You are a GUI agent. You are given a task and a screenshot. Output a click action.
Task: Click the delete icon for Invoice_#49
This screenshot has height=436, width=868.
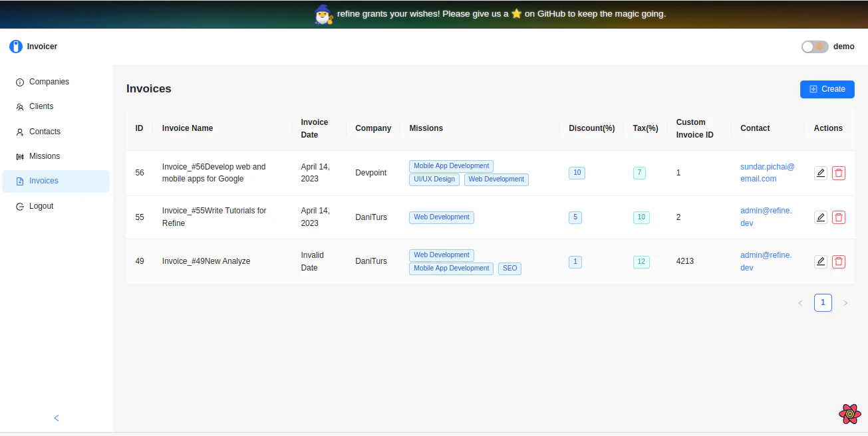[x=839, y=261]
